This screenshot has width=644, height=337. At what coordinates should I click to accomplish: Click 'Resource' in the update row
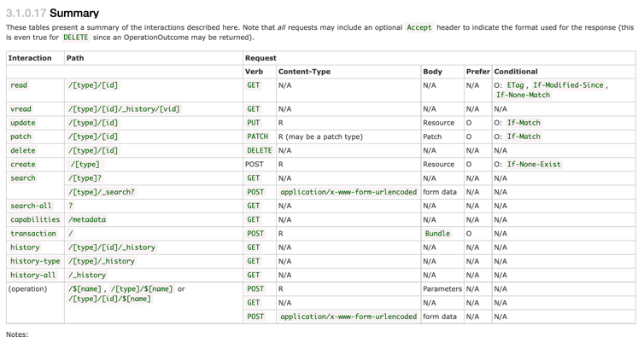tap(439, 123)
